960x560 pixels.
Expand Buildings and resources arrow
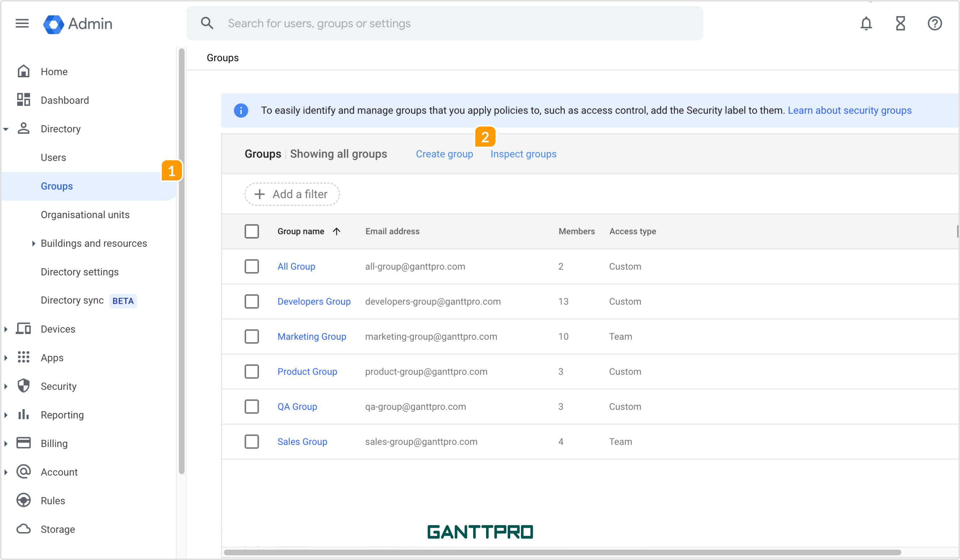pyautogui.click(x=33, y=243)
